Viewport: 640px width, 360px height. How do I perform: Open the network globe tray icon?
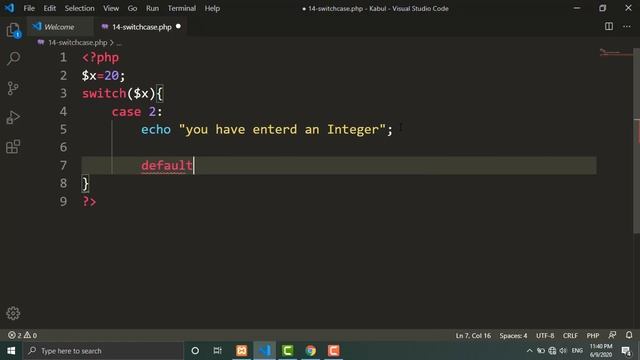pos(552,351)
